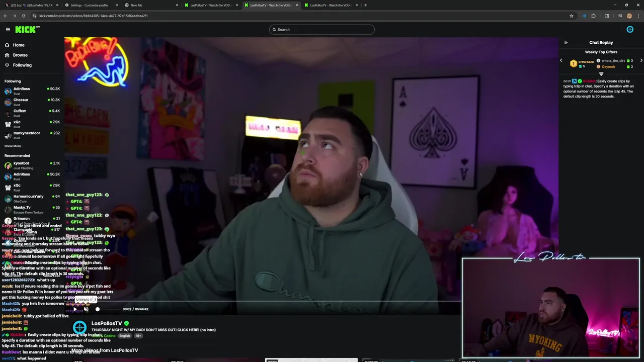
Task: Show next Weekly Top Gifters with the right chevron
Action: 641,61
